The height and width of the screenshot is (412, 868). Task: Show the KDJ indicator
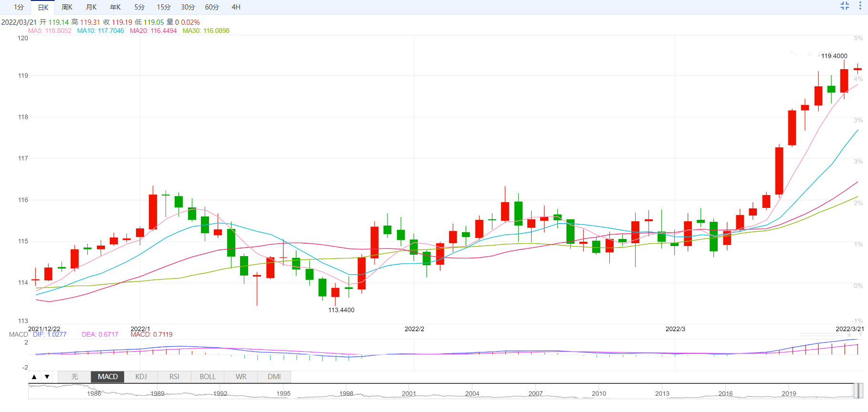[141, 377]
